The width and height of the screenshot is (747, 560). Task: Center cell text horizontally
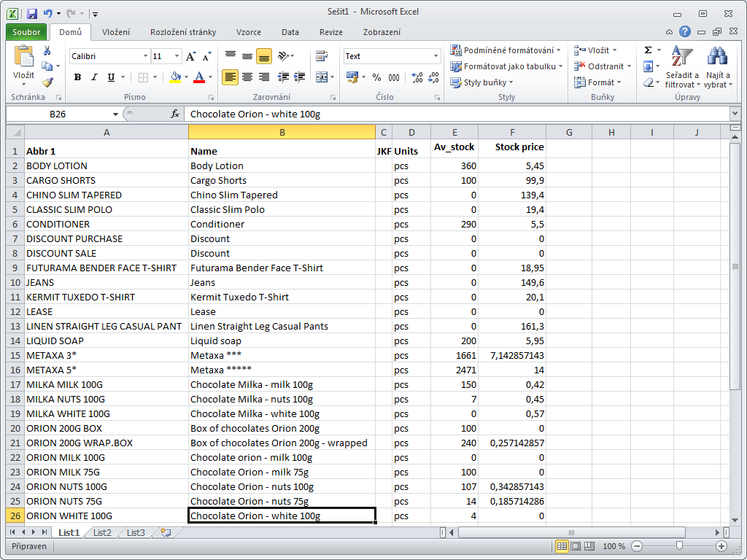point(247,77)
